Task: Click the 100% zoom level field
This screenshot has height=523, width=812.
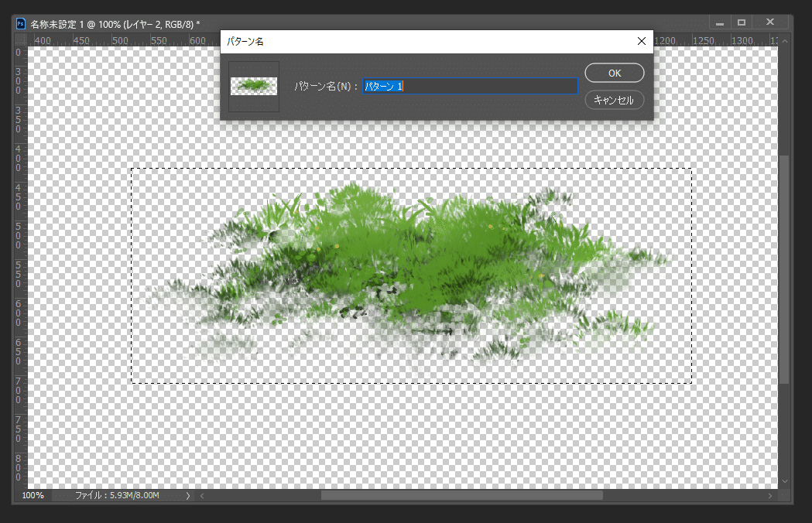Action: [33, 496]
